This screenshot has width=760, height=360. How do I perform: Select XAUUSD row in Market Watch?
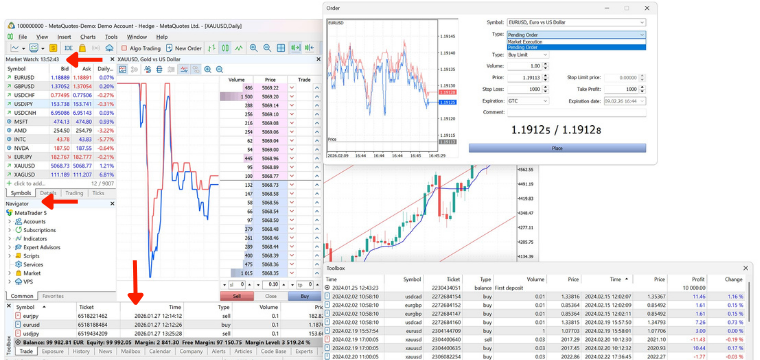click(x=60, y=166)
